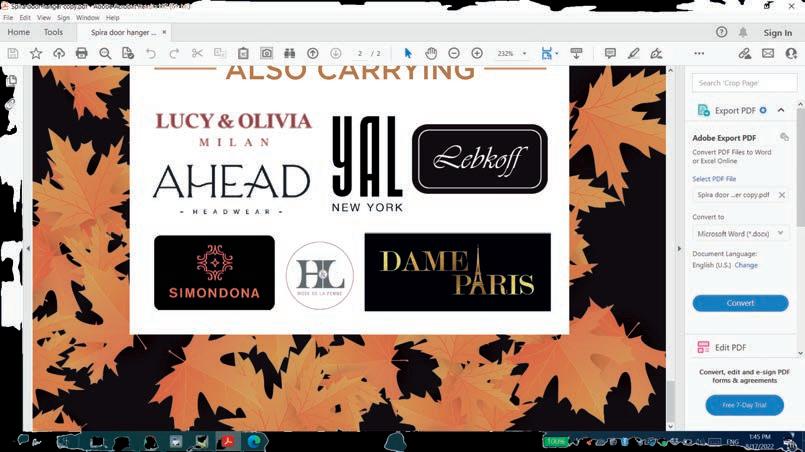The height and width of the screenshot is (452, 805).
Task: Open the find text magnifier icon
Action: (105, 53)
